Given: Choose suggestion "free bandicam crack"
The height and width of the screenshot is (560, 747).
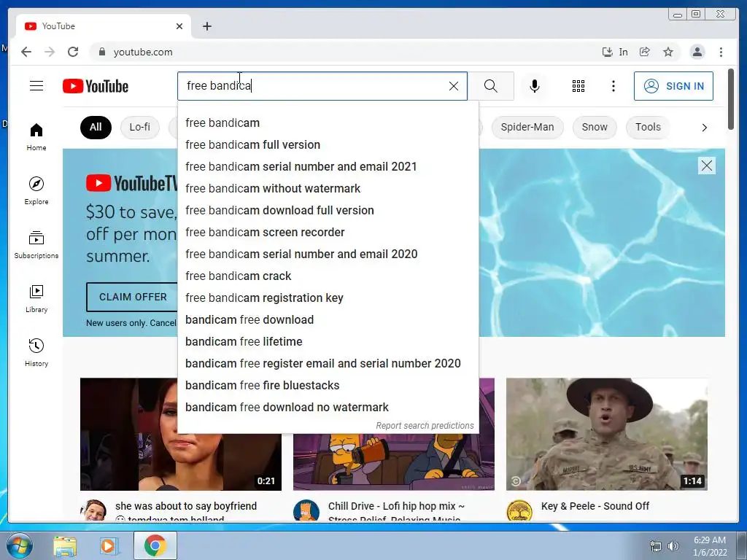Looking at the screenshot, I should pos(328,276).
